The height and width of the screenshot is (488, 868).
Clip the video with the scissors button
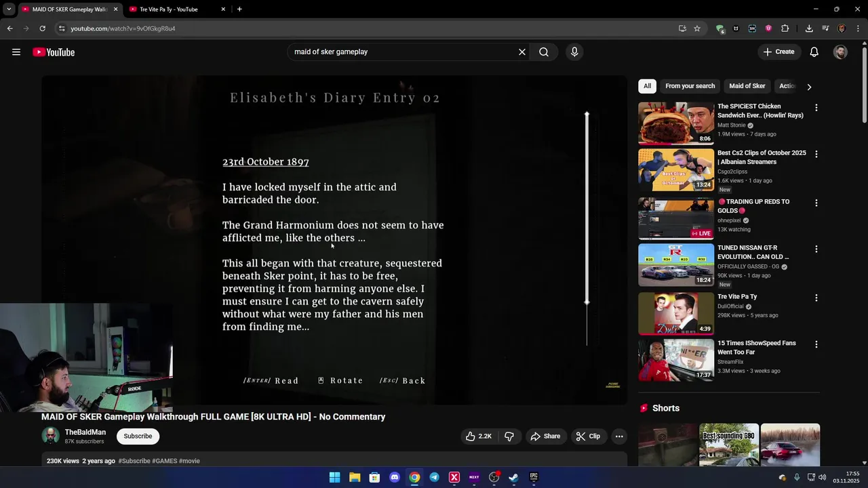588,436
